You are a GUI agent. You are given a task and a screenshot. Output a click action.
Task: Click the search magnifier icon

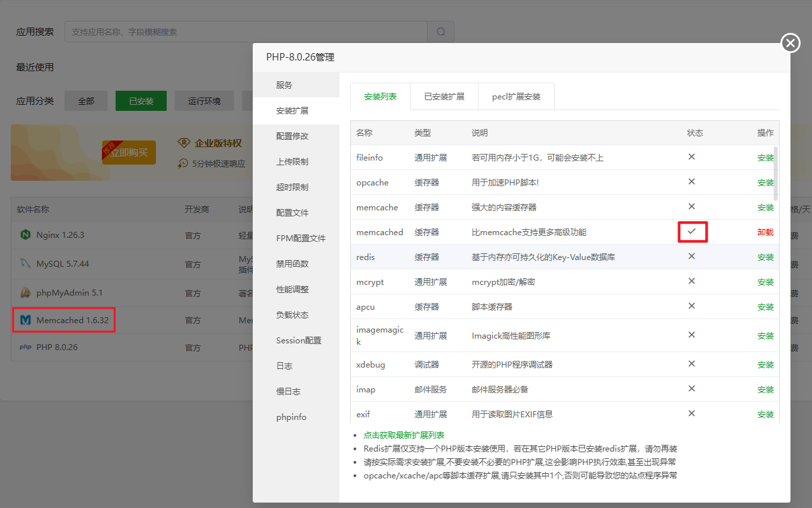pos(441,32)
